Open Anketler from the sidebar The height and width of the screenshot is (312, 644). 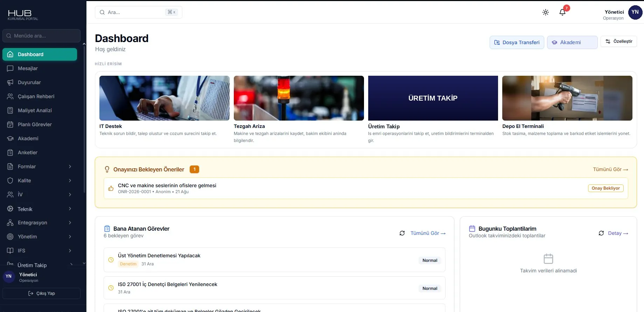(x=40, y=152)
